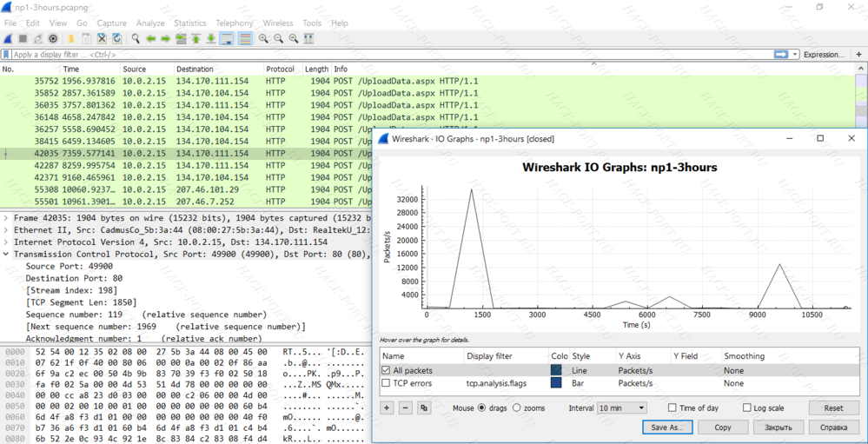868x444 pixels.
Task: Open the Edit menu
Action: coord(33,23)
